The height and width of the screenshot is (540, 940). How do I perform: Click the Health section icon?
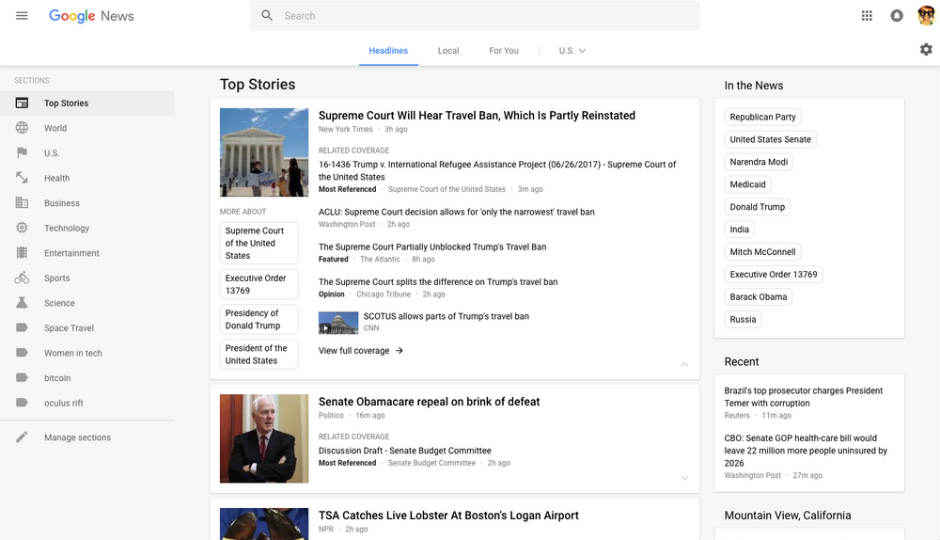coord(22,178)
